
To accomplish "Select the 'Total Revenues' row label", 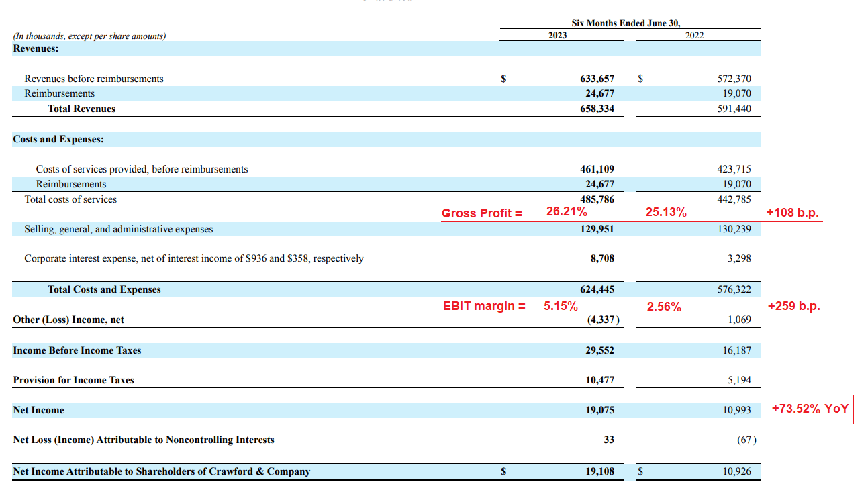I will (x=81, y=109).
